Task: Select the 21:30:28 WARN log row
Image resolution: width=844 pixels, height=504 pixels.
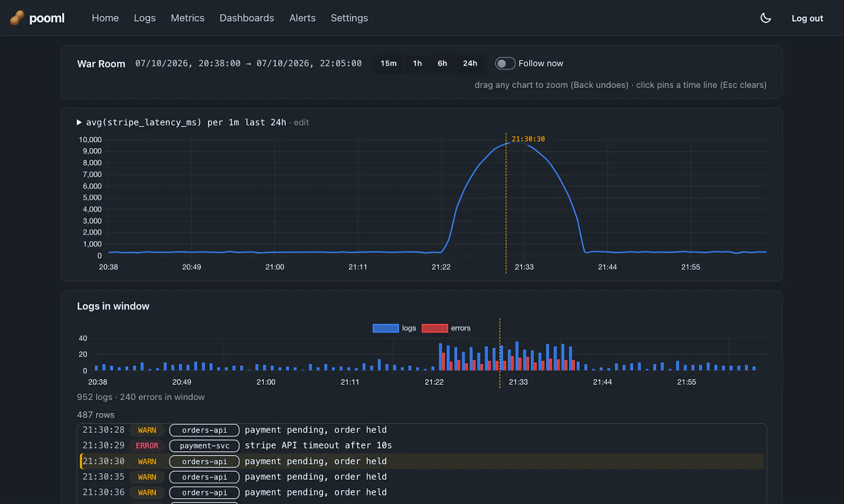Action: coord(422,430)
